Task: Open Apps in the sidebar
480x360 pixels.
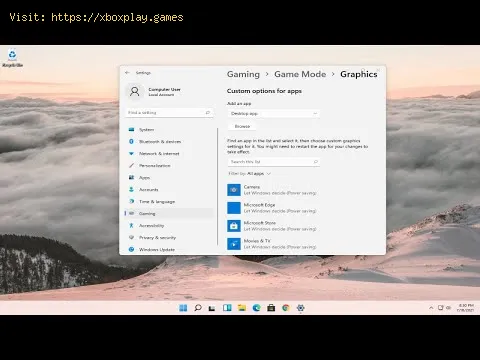Action: (169, 177)
